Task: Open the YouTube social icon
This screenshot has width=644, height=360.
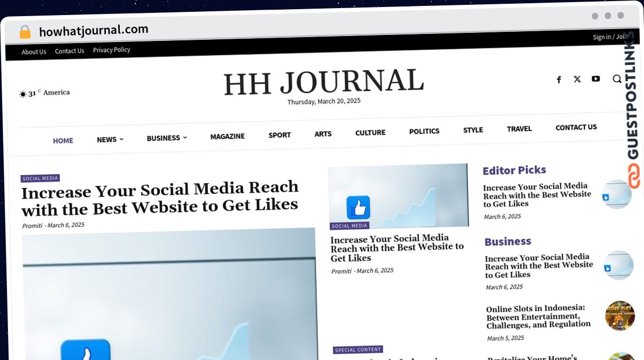Action: (x=596, y=78)
